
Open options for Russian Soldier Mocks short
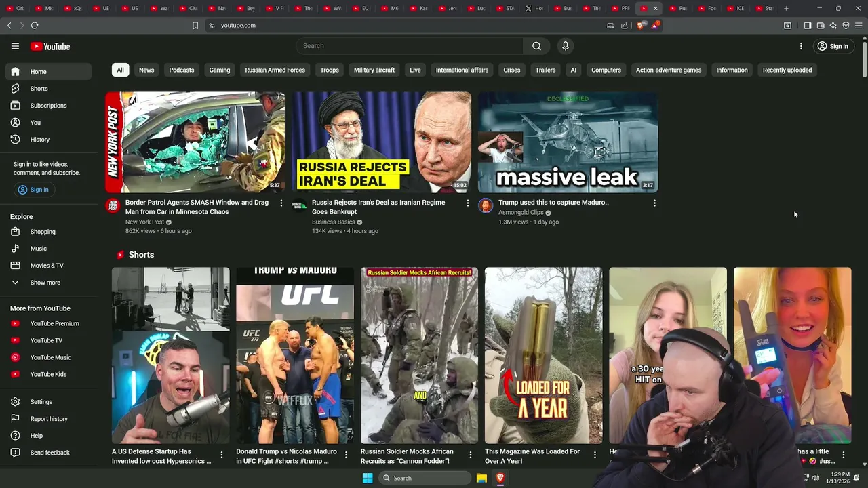click(471, 455)
